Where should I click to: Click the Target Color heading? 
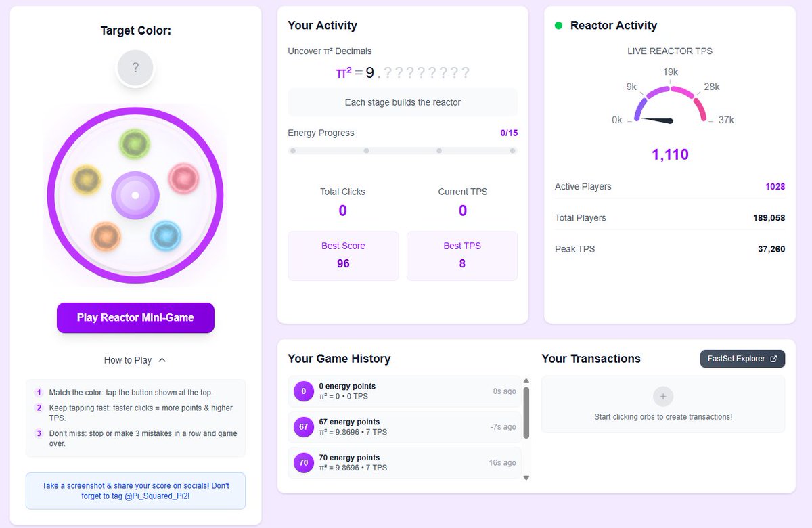135,30
